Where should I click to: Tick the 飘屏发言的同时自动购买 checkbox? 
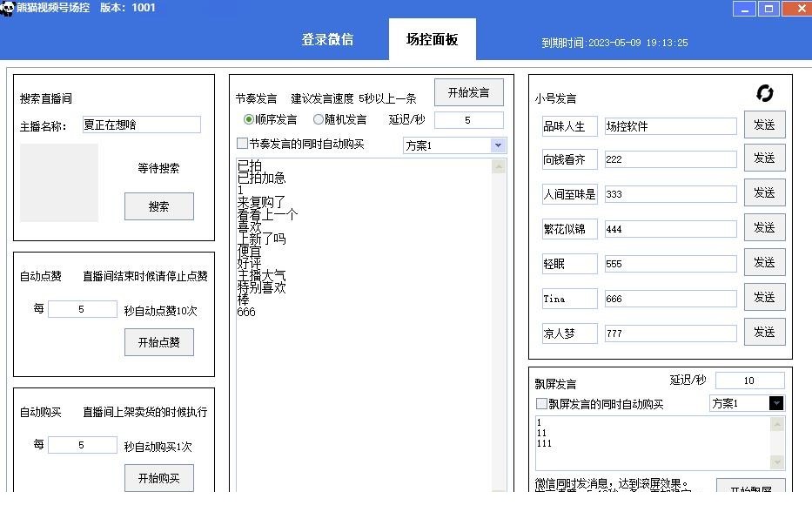541,403
